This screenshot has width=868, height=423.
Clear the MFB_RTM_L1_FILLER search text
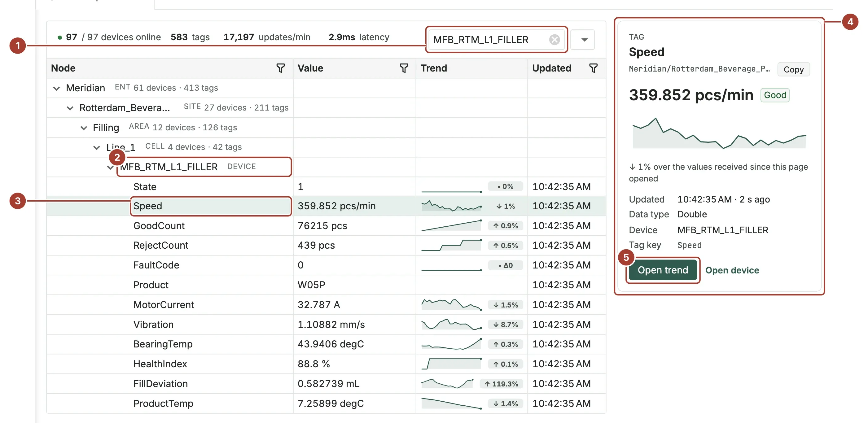coord(554,40)
